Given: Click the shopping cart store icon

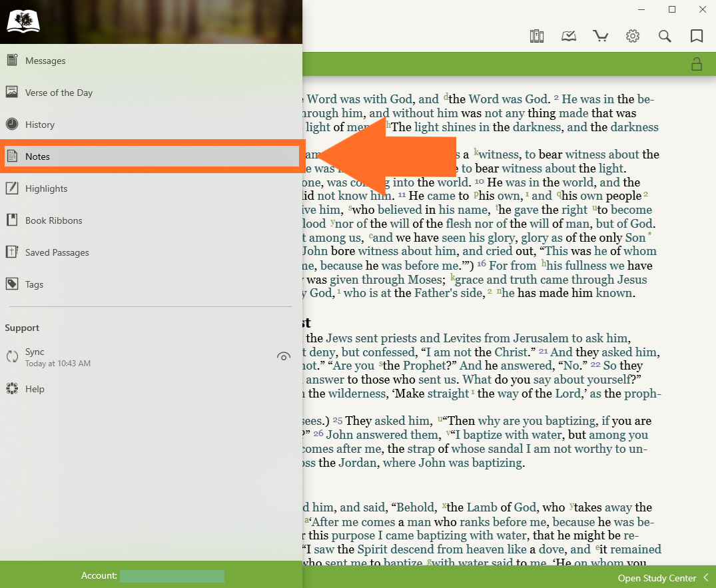Looking at the screenshot, I should pyautogui.click(x=601, y=36).
